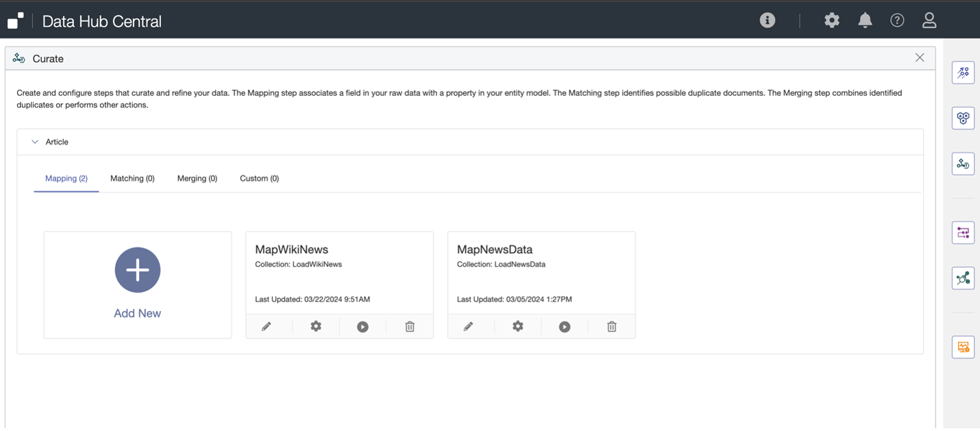Viewport: 980px width, 431px height.
Task: Switch to the Merging (0) tab
Action: [197, 178]
